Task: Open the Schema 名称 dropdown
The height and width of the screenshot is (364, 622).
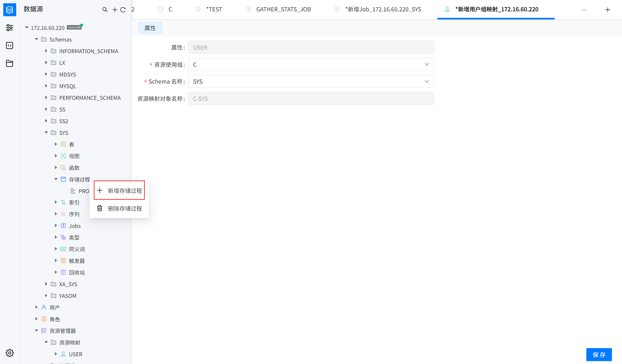Action: click(311, 81)
